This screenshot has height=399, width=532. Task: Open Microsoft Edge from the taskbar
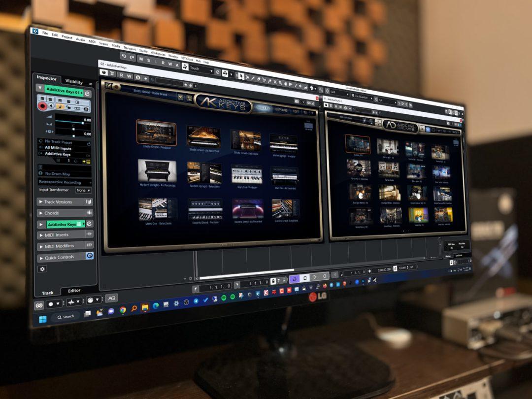pos(156,306)
